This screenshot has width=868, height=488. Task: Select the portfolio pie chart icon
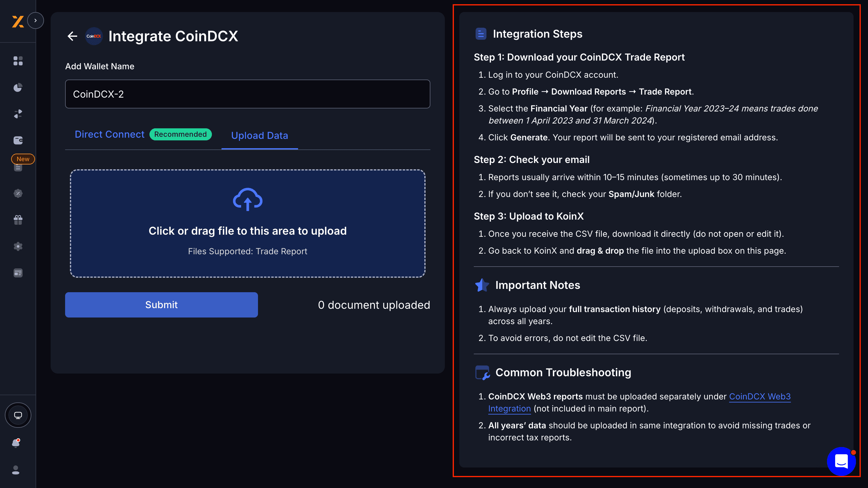18,87
